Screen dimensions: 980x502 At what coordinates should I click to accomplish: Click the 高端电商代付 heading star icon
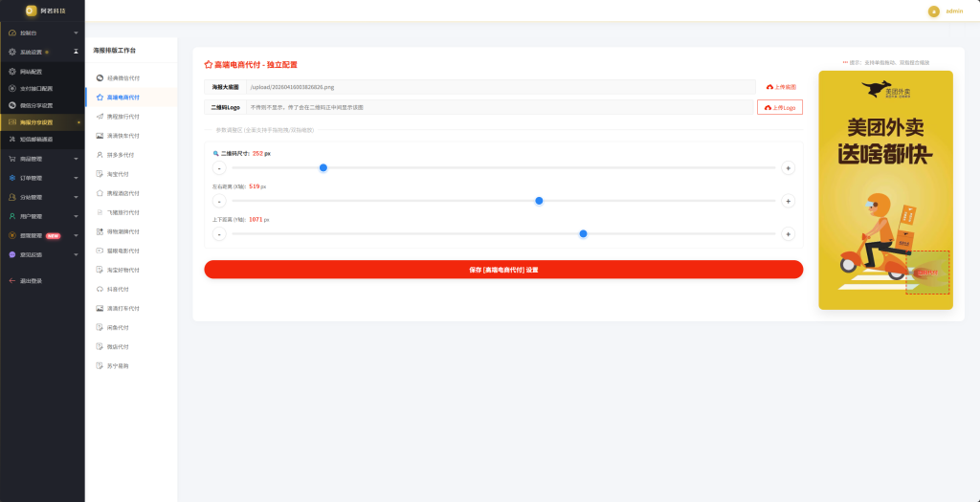209,64
